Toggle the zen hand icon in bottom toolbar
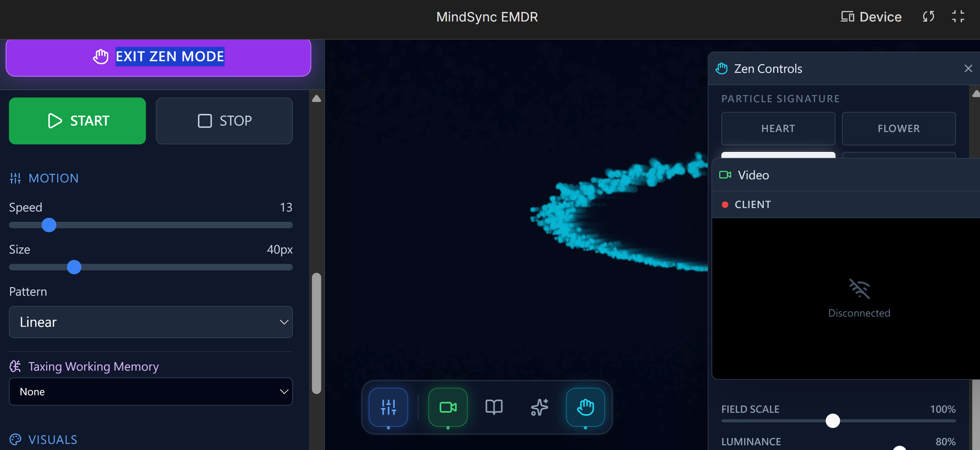 click(585, 407)
